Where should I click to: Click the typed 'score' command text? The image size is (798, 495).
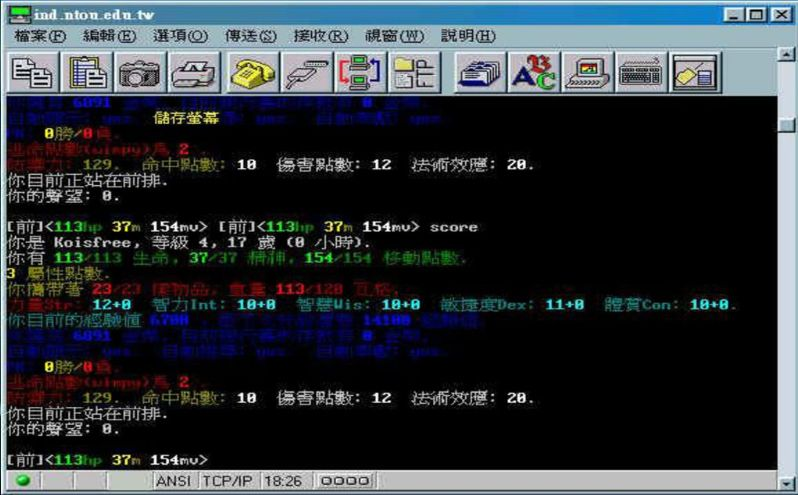coord(453,227)
